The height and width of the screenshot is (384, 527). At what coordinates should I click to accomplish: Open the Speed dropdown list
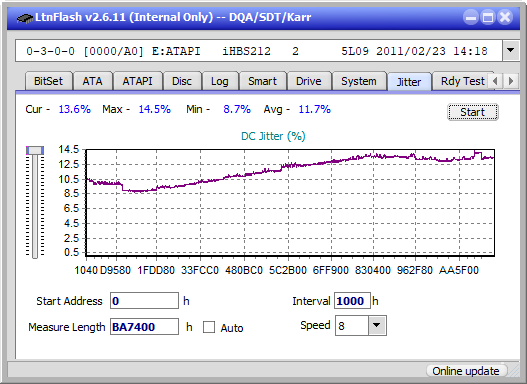click(377, 325)
